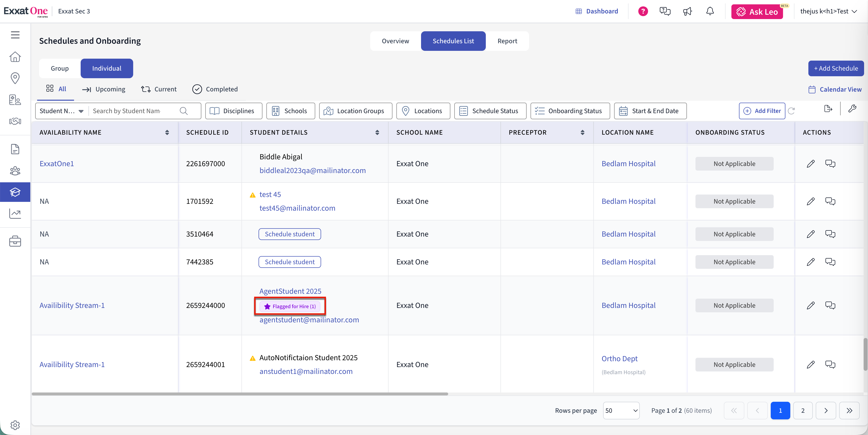Open the hamburger menu in sidebar

15,35
